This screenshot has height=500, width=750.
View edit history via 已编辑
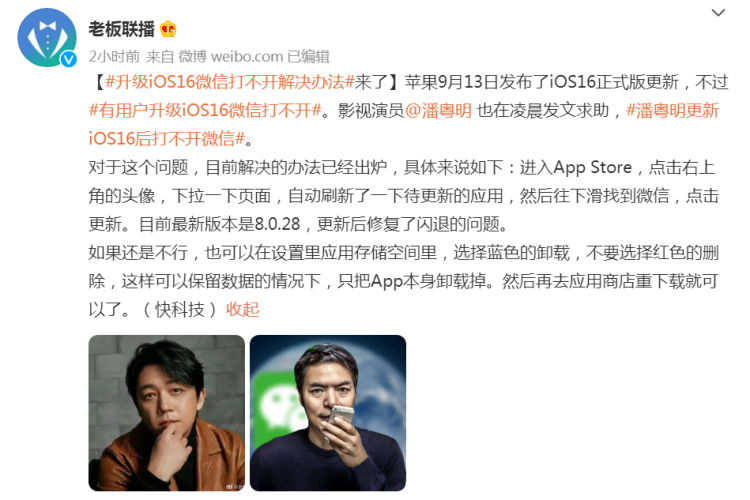(309, 56)
